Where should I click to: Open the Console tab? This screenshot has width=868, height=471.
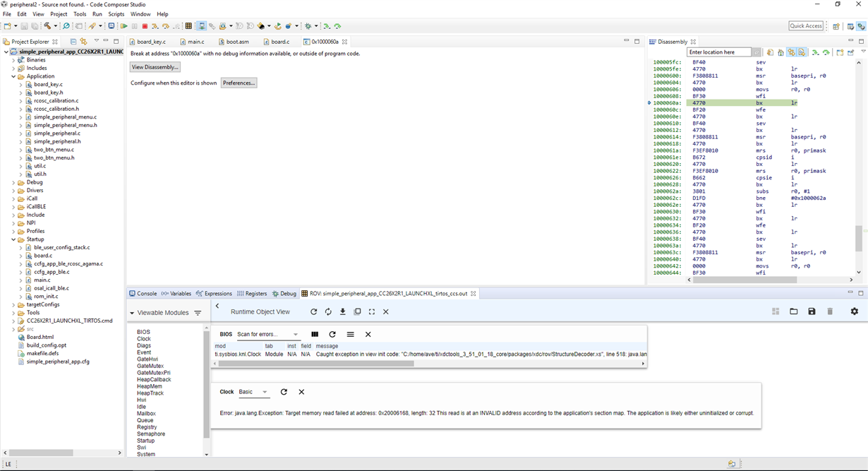pos(143,294)
